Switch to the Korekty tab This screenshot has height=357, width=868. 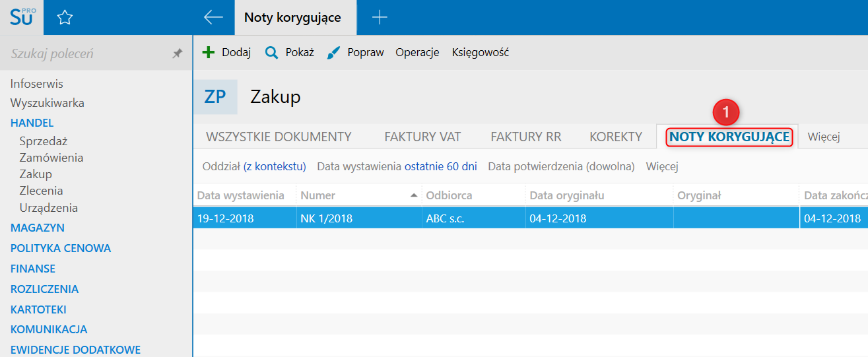615,137
